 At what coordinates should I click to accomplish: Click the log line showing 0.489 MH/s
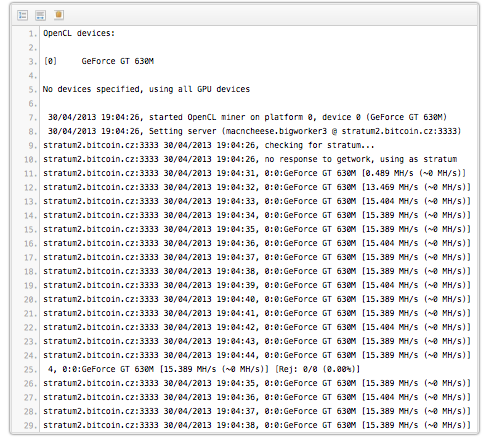tap(254, 173)
